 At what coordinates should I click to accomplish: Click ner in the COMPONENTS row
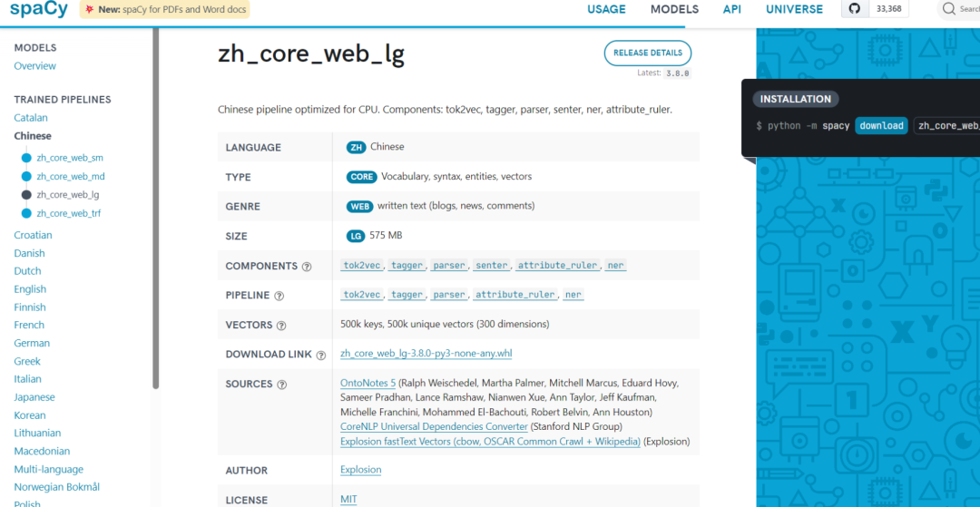tap(615, 266)
